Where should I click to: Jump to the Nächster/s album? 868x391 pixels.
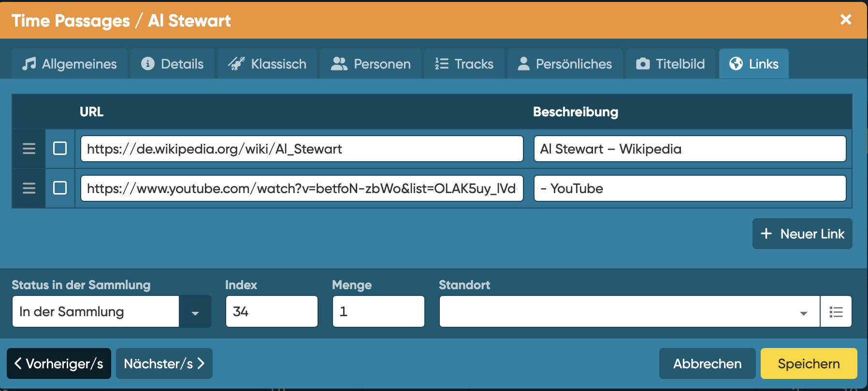pyautogui.click(x=164, y=364)
